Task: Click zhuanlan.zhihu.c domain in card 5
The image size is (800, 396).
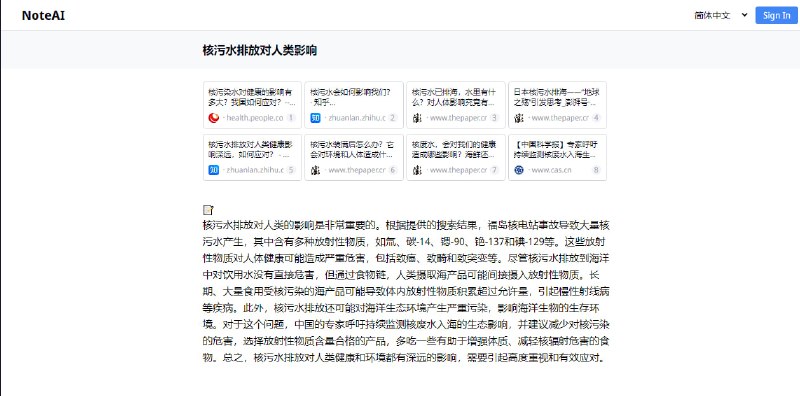Action: pyautogui.click(x=255, y=170)
